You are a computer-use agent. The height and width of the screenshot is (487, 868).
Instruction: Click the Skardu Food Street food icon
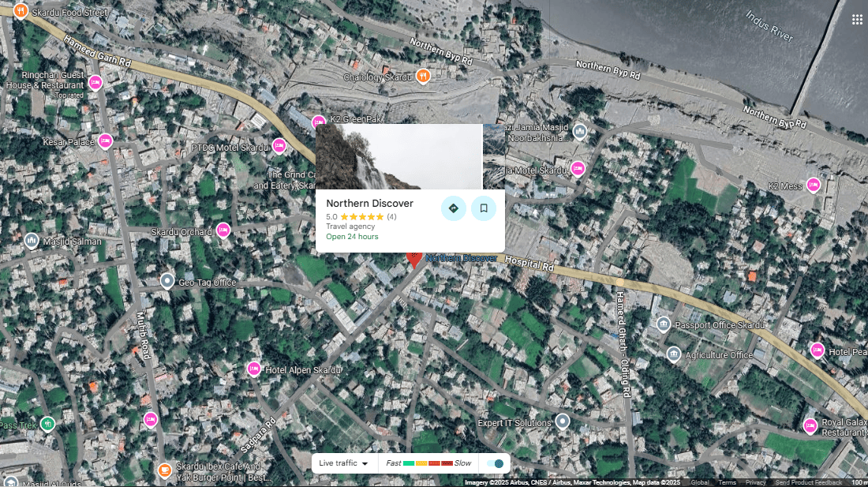[x=20, y=11]
